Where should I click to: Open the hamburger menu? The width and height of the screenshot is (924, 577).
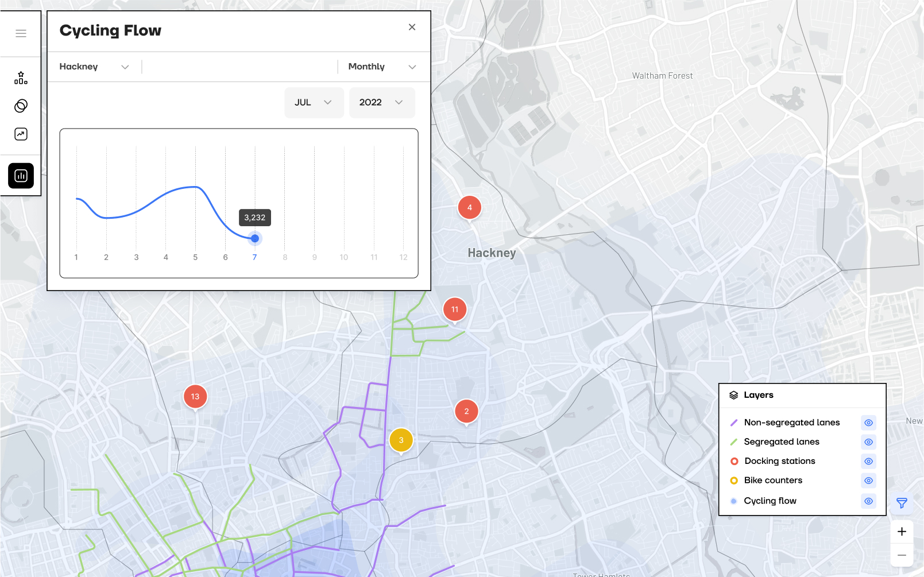(21, 33)
